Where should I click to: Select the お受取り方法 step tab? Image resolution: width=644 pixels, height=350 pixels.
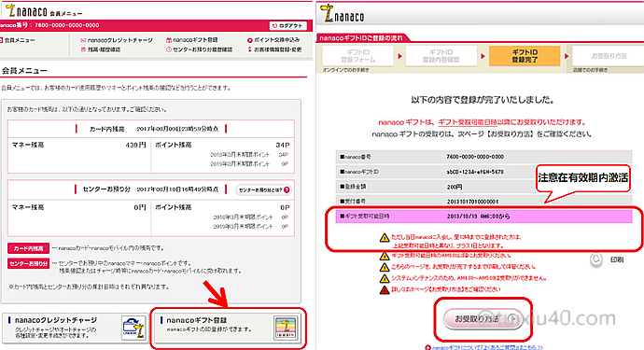pyautogui.click(x=609, y=56)
